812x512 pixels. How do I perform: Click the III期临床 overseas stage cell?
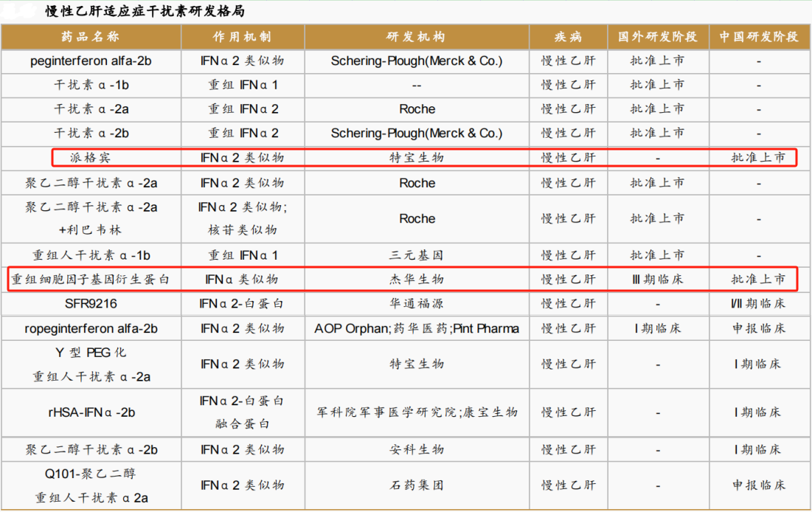click(657, 280)
